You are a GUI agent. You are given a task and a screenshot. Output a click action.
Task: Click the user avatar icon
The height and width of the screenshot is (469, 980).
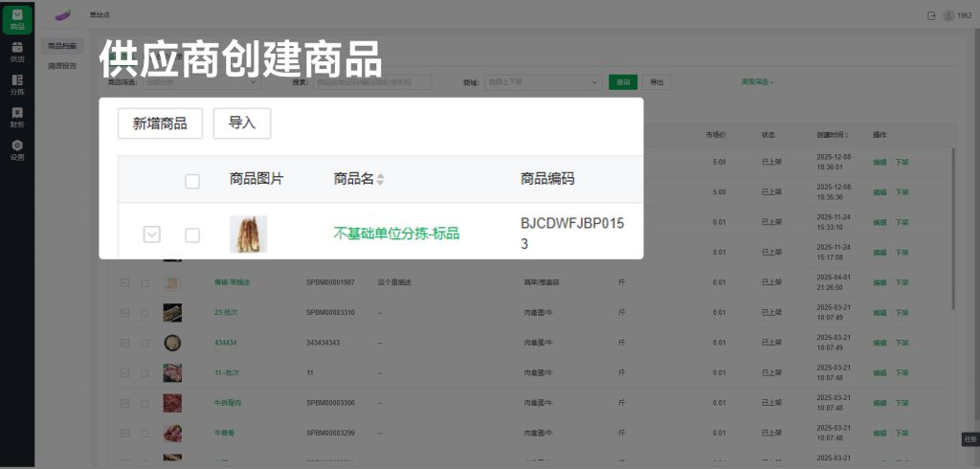[x=948, y=15]
